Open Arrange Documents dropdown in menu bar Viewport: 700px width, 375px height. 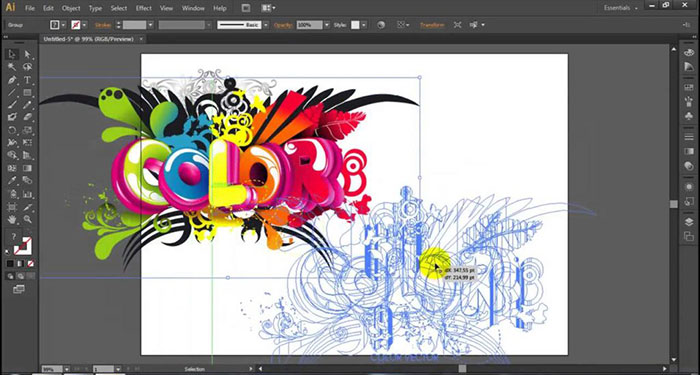[268, 8]
